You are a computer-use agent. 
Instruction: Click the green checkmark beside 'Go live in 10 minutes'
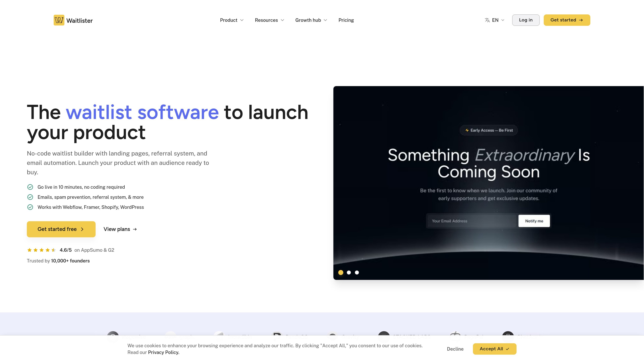[x=30, y=187]
